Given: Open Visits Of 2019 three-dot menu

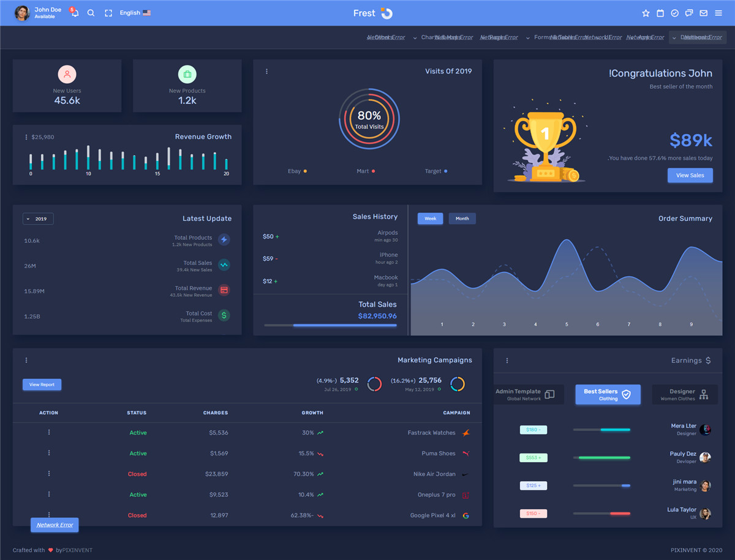Looking at the screenshot, I should pos(266,72).
